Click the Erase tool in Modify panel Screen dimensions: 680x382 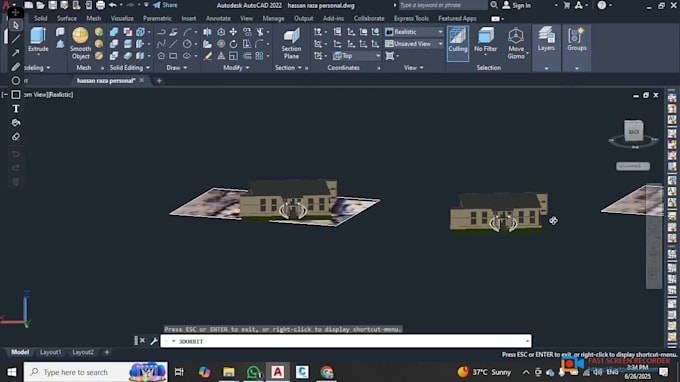coord(208,56)
